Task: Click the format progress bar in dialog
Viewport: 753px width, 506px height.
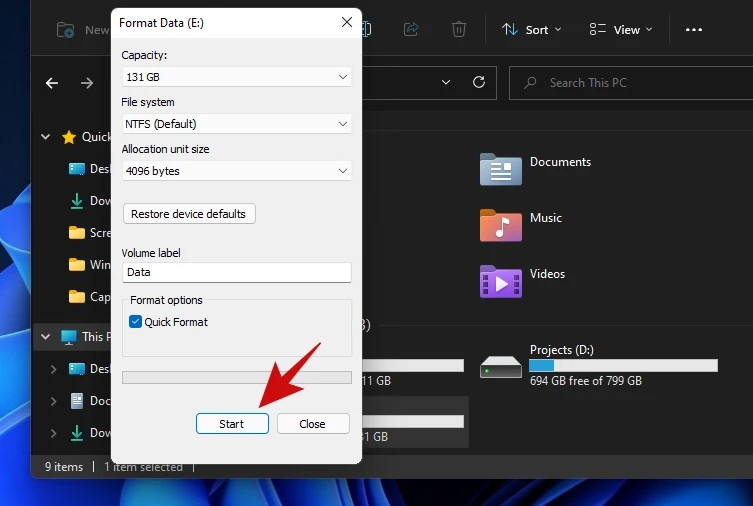Action: 237,377
